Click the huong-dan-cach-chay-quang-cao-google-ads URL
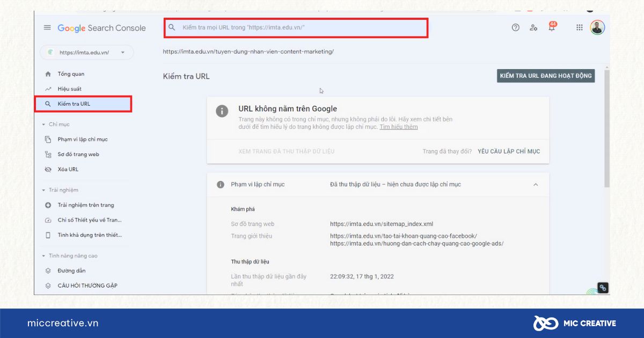 point(417,244)
